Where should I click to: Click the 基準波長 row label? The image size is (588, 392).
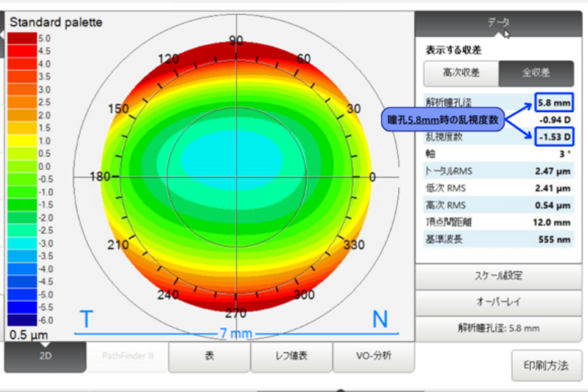point(444,240)
